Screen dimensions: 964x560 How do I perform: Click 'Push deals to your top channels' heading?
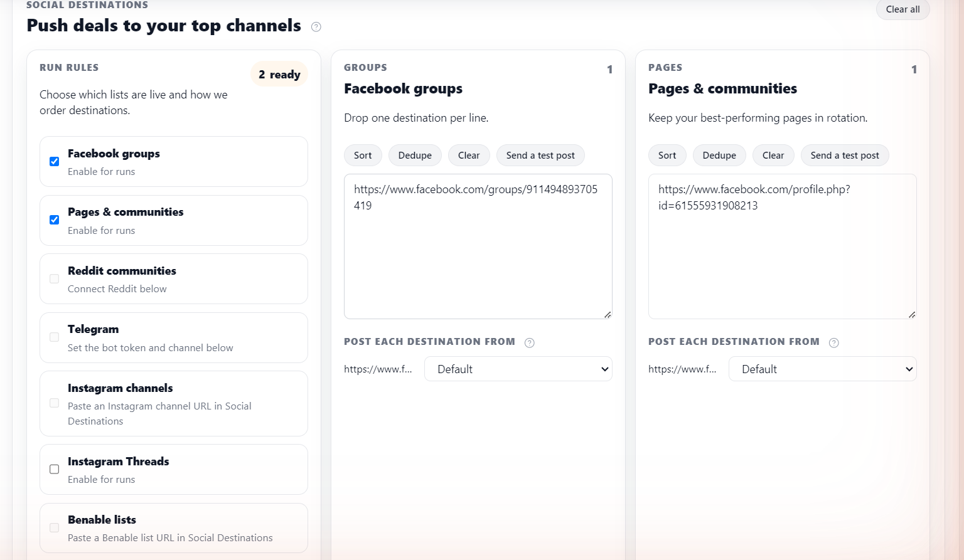164,26
